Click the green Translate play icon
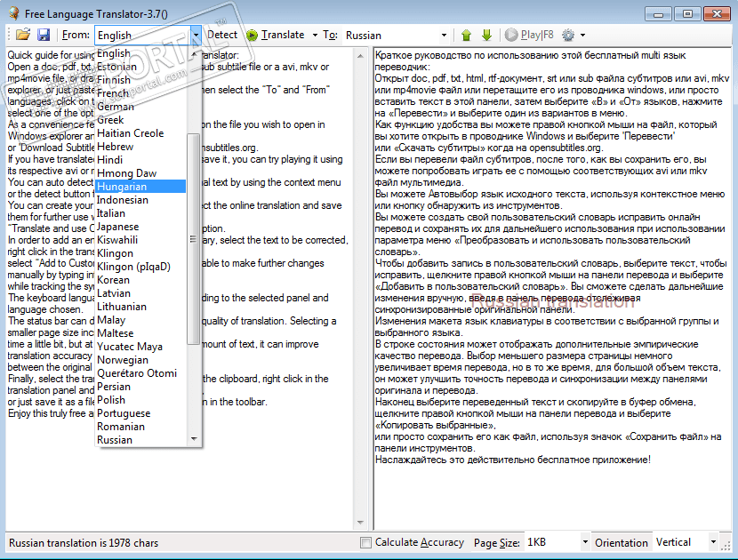Viewport: 738px width, 560px height. tap(253, 36)
